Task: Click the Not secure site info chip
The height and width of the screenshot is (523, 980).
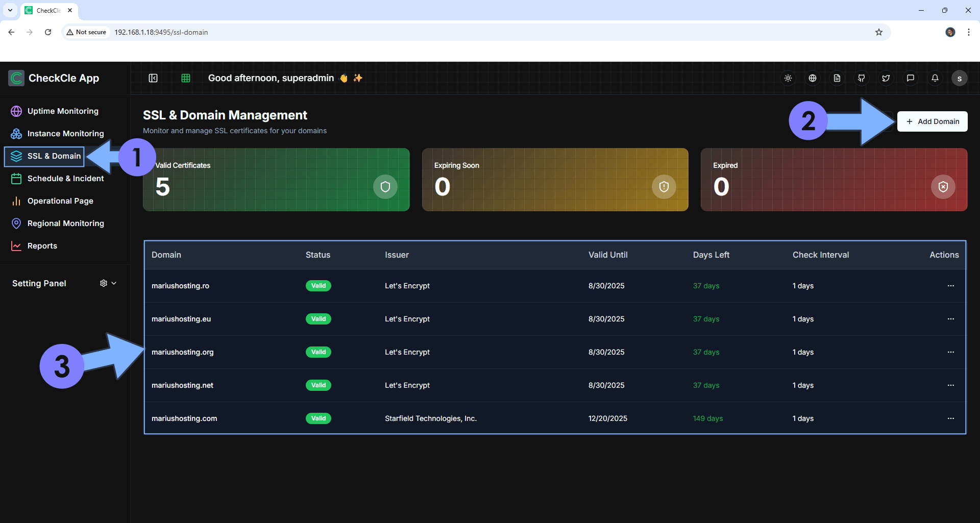Action: tap(86, 32)
